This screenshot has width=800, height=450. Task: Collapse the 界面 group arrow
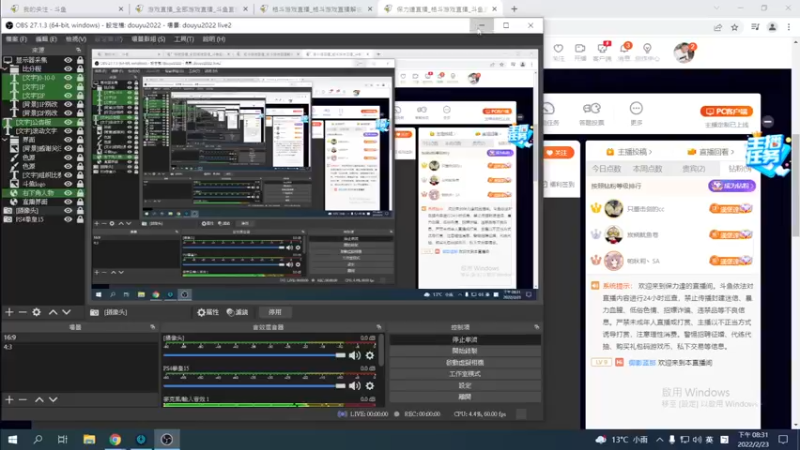(5, 140)
